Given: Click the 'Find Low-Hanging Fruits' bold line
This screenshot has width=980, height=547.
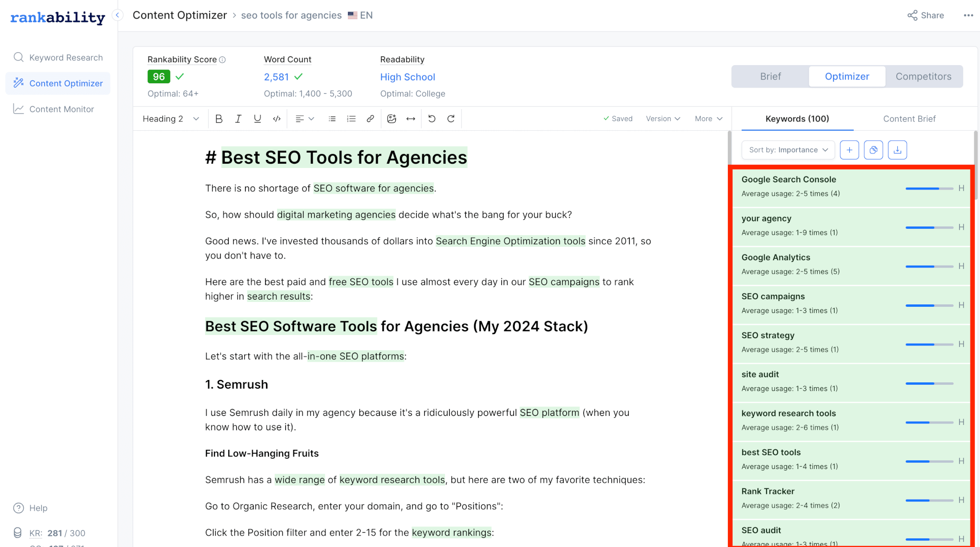Looking at the screenshot, I should coord(262,453).
